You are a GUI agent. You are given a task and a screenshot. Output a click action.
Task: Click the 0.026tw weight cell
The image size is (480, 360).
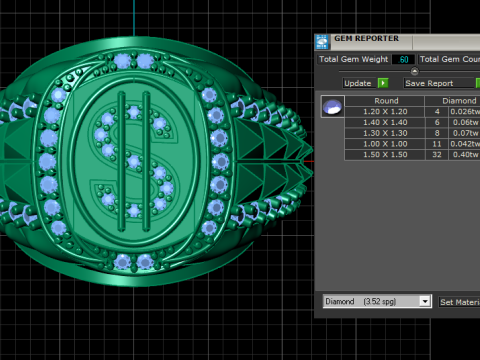(465, 112)
